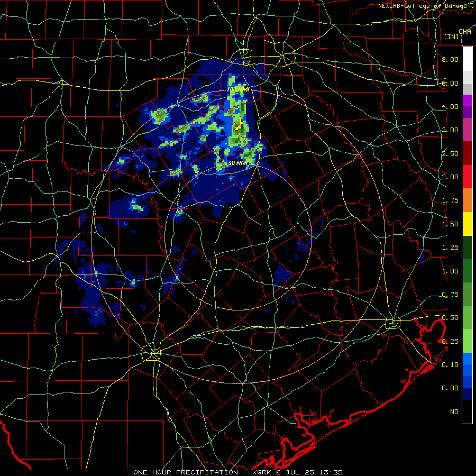Click the yellow peak rainfall cell on map

click(x=239, y=124)
